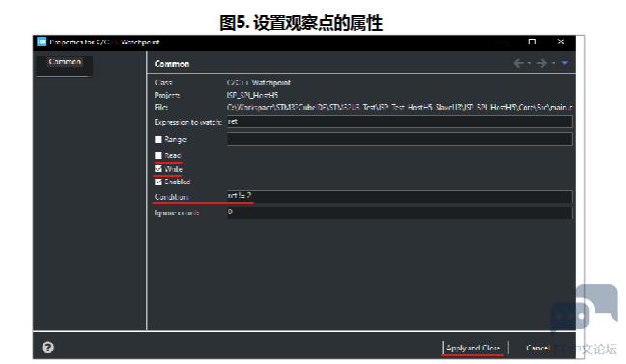Click Apply and Close button
This screenshot has width=626, height=364.
(473, 348)
